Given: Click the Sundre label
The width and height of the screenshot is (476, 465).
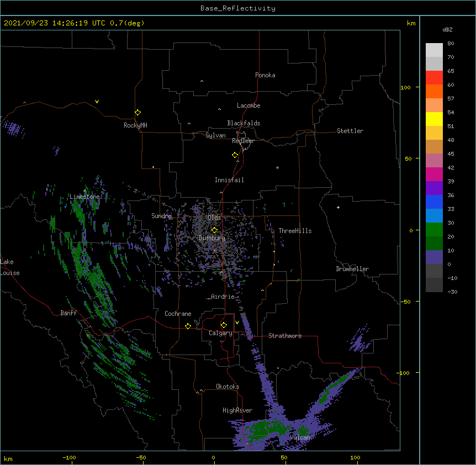Looking at the screenshot, I should (x=161, y=216).
